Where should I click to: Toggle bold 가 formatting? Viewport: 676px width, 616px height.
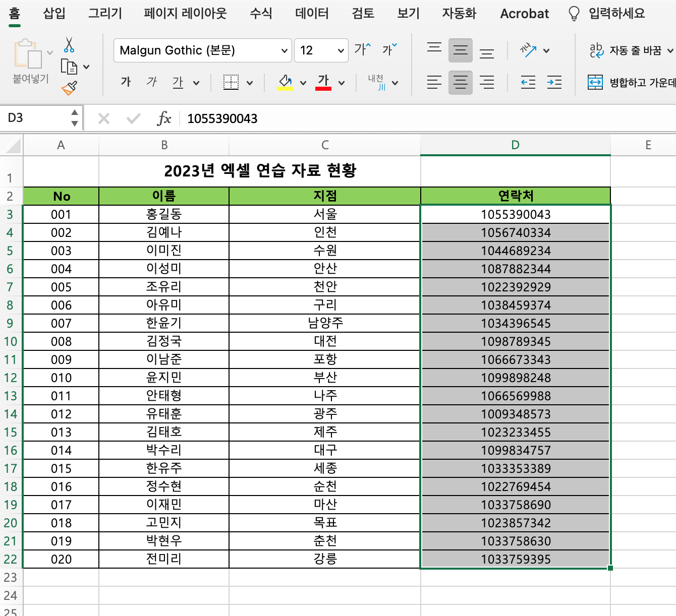(x=126, y=82)
